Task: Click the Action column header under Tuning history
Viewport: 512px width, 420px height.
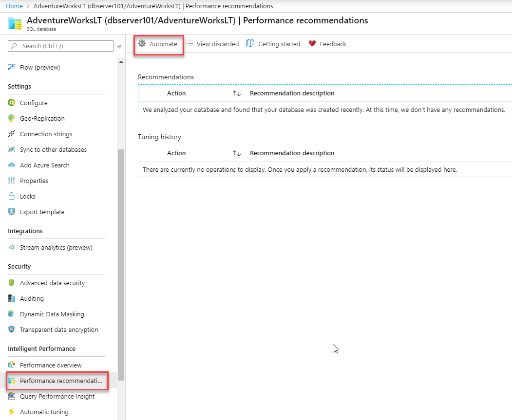Action: tap(176, 153)
